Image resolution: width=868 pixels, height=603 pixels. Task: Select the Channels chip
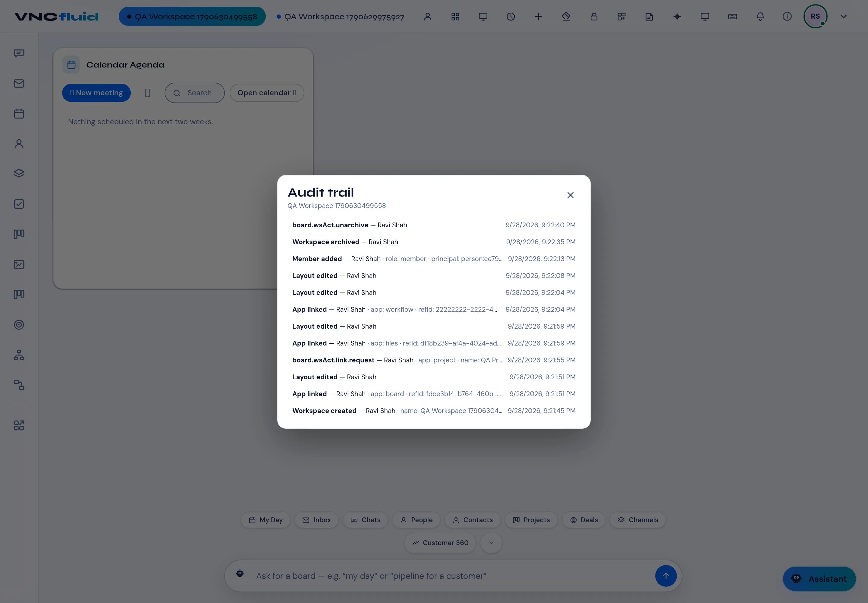[638, 520]
